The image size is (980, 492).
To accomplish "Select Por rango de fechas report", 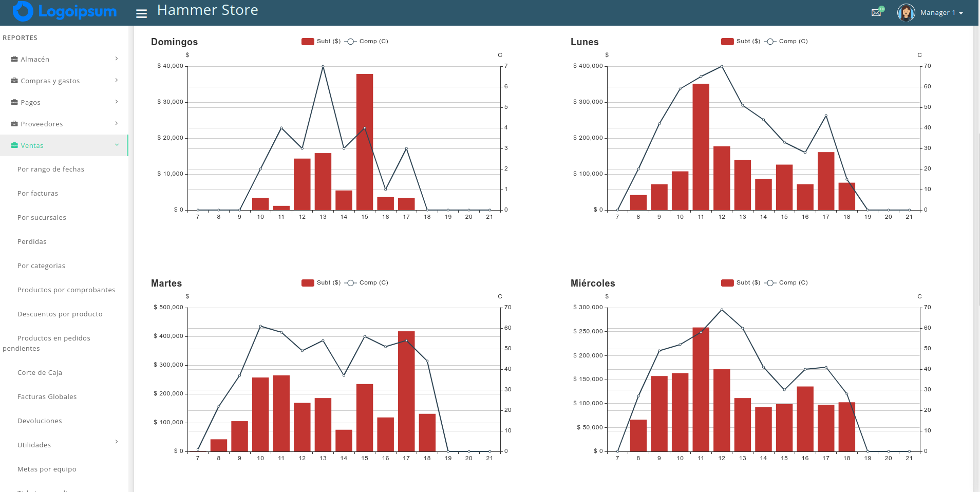I will tap(50, 169).
